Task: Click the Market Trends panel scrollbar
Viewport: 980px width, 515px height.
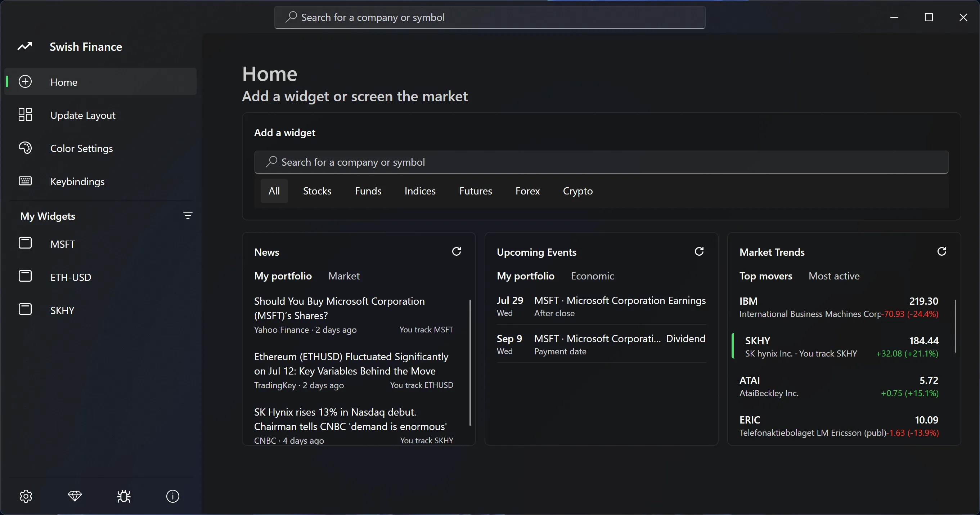Action: coord(955,326)
